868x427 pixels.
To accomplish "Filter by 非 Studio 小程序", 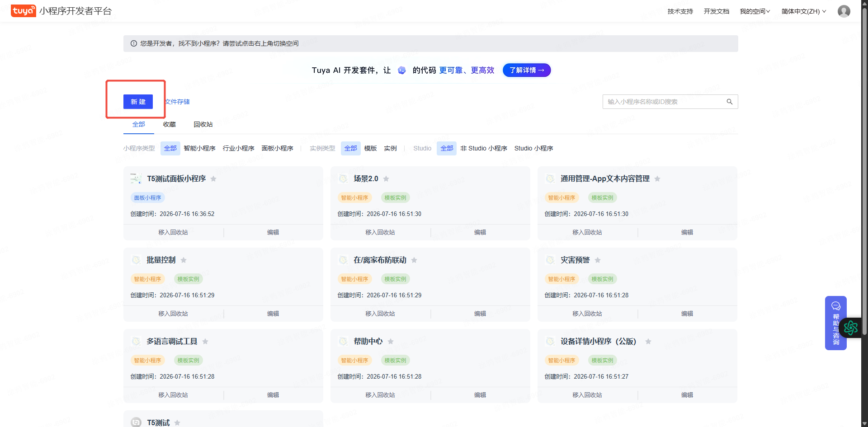I will click(484, 148).
